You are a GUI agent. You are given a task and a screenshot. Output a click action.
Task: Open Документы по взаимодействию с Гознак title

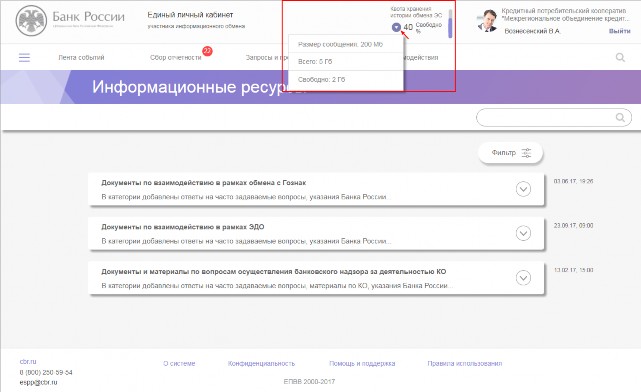[x=204, y=183]
